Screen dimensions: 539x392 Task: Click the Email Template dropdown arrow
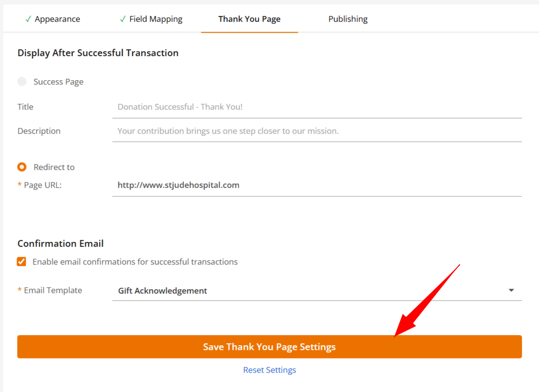[511, 290]
